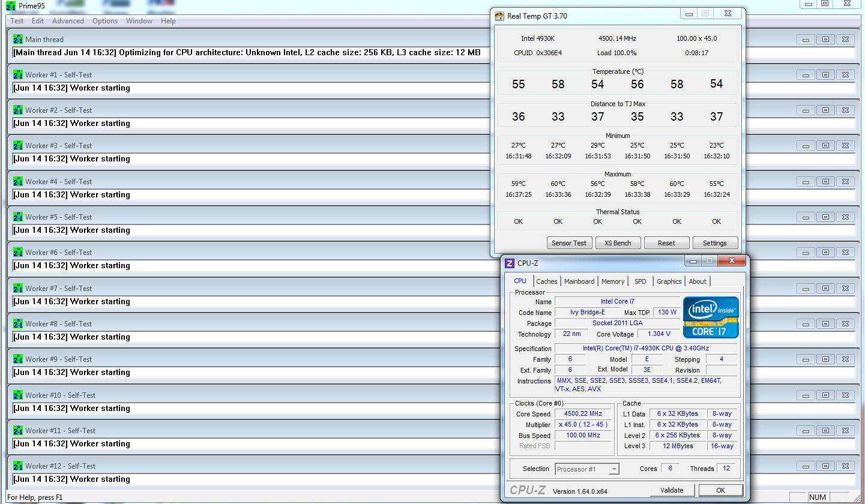Image resolution: width=865 pixels, height=504 pixels.
Task: Click the Core Voltage value 1.304 V
Action: (659, 334)
